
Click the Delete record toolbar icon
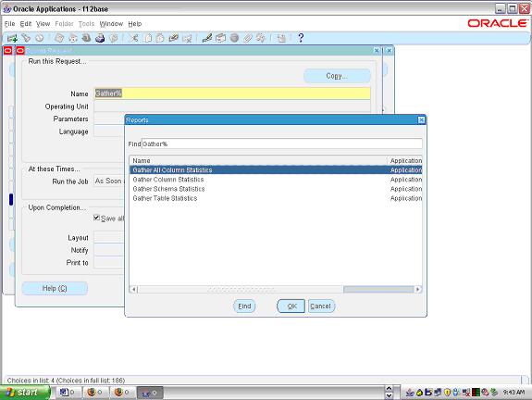[187, 38]
